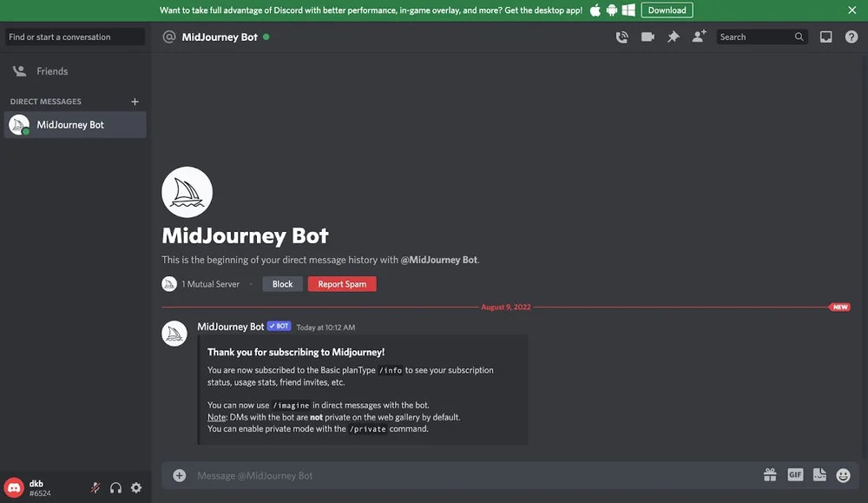
Task: Click the DIRECT MESSAGES header label
Action: [45, 102]
